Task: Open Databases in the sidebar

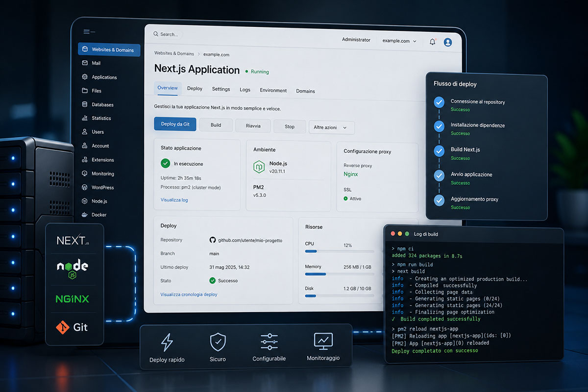Action: (x=98, y=104)
